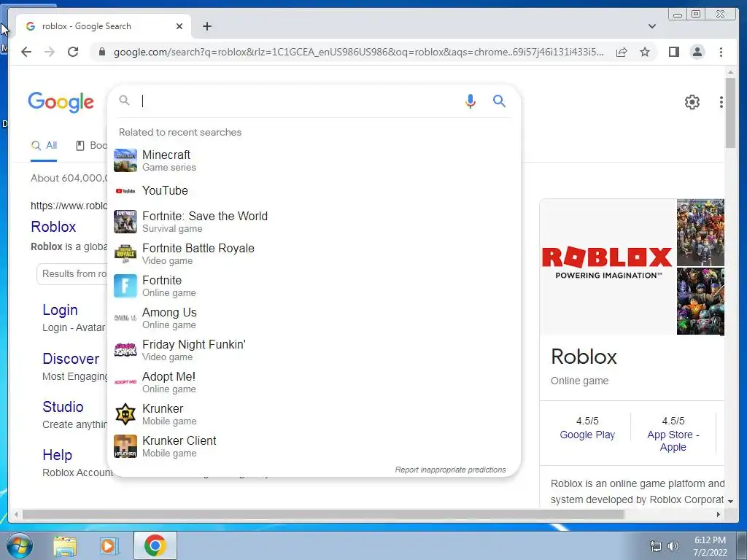Click the horizontal scrollbar thumb
This screenshot has width=747, height=560.
pos(323,514)
